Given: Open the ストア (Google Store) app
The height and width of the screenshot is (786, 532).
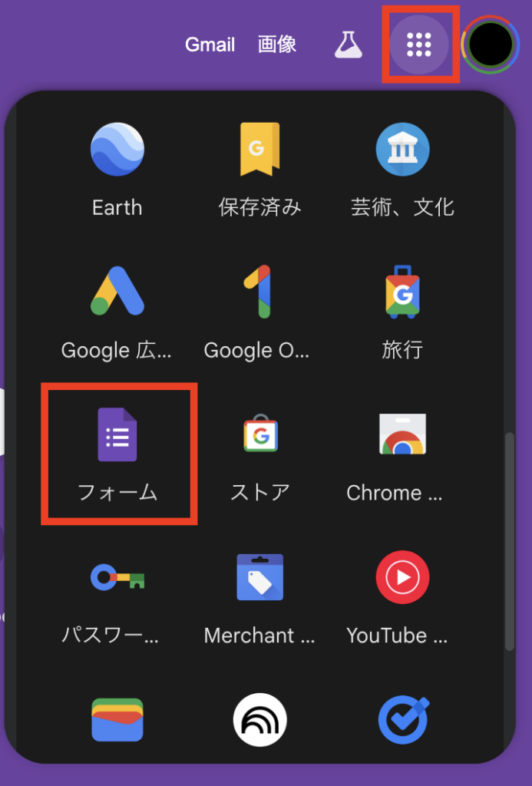Looking at the screenshot, I should (259, 454).
